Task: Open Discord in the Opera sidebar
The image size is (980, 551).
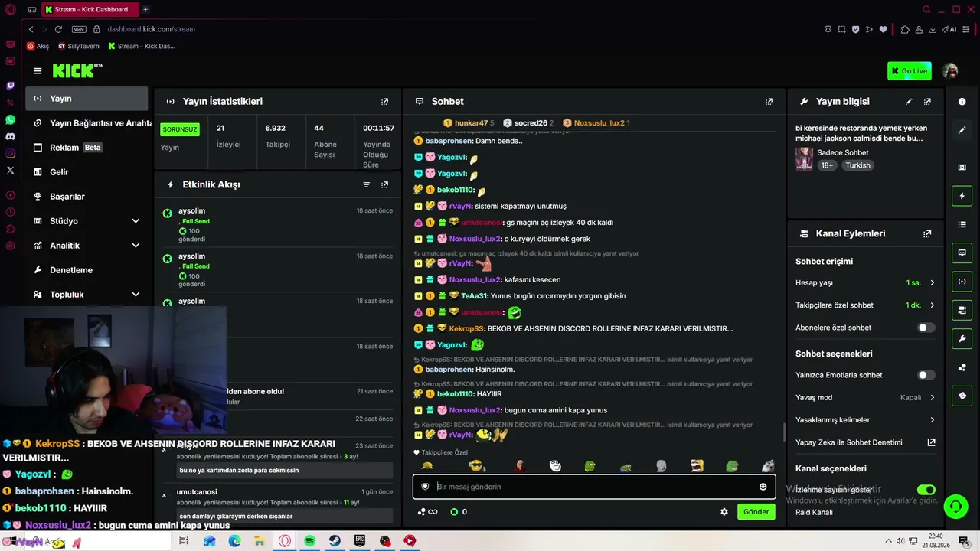Action: pyautogui.click(x=10, y=136)
